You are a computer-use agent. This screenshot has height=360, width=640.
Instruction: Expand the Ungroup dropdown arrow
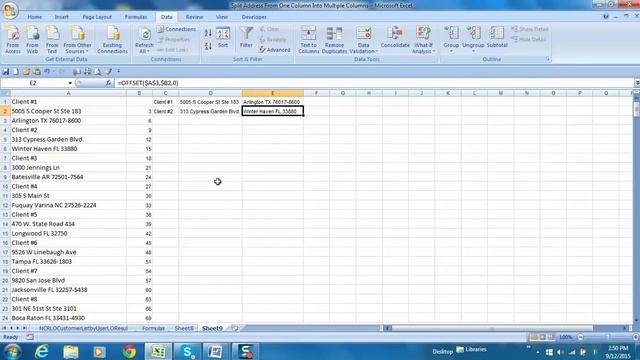(x=473, y=51)
